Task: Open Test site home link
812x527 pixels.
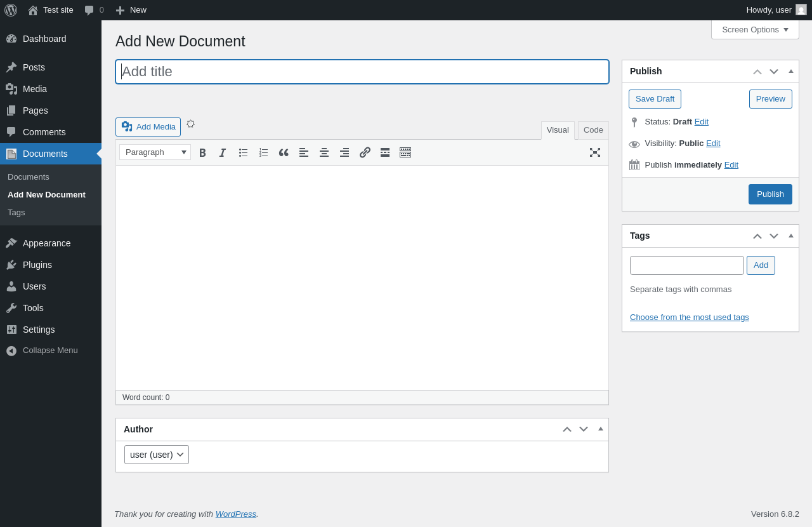Action: [51, 10]
